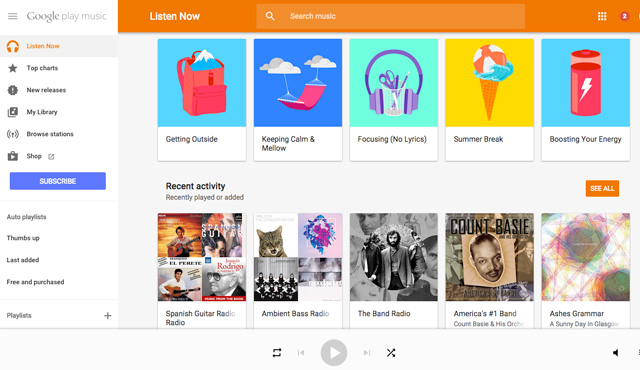Click the Getting Outside title text
The width and height of the screenshot is (640, 370).
[192, 140]
